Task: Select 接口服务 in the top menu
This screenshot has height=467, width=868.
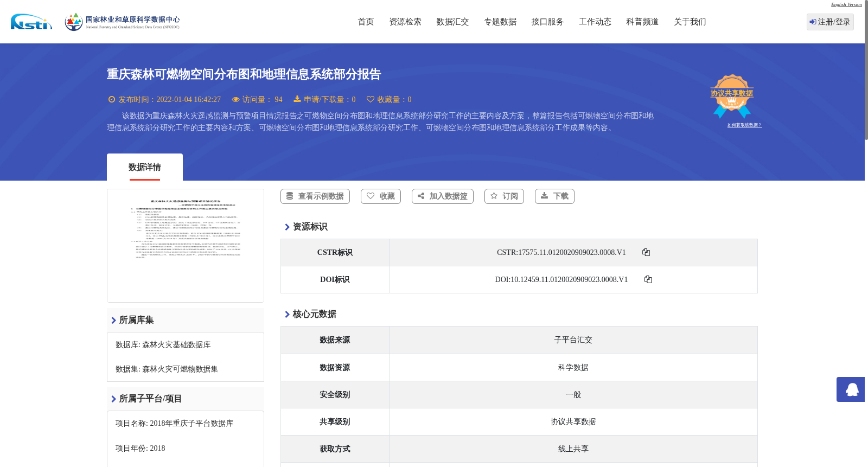Action: 547,22
